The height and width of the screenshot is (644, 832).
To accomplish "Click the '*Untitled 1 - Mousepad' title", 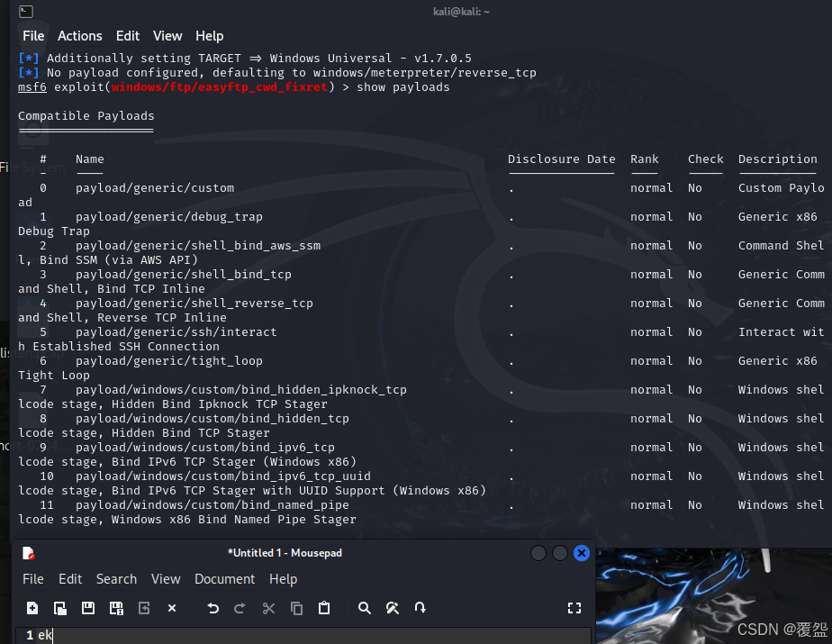I will point(285,553).
